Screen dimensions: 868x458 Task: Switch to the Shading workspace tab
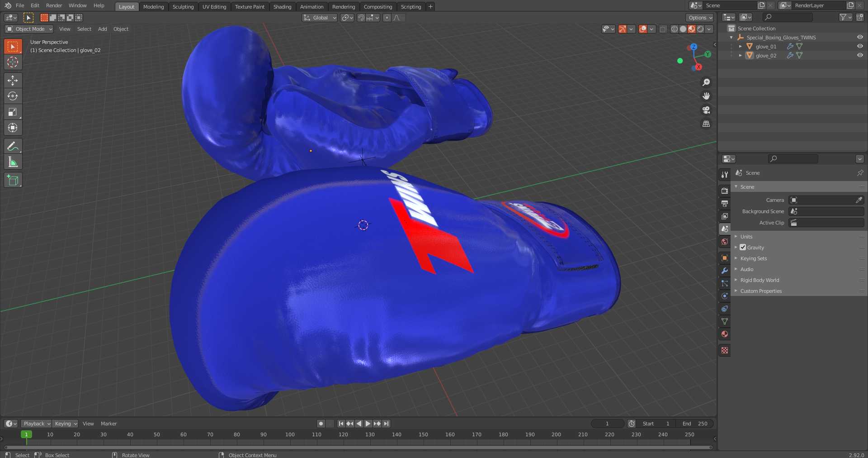[282, 7]
